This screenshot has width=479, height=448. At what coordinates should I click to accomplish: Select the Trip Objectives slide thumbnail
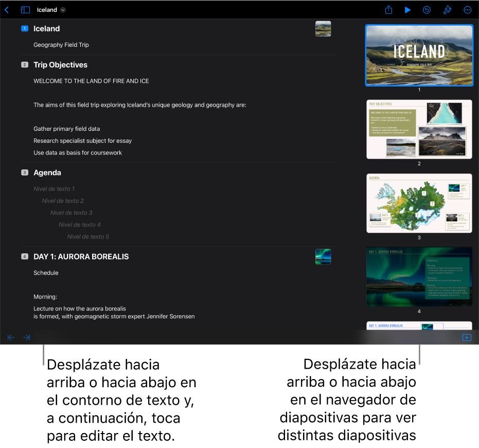point(419,129)
